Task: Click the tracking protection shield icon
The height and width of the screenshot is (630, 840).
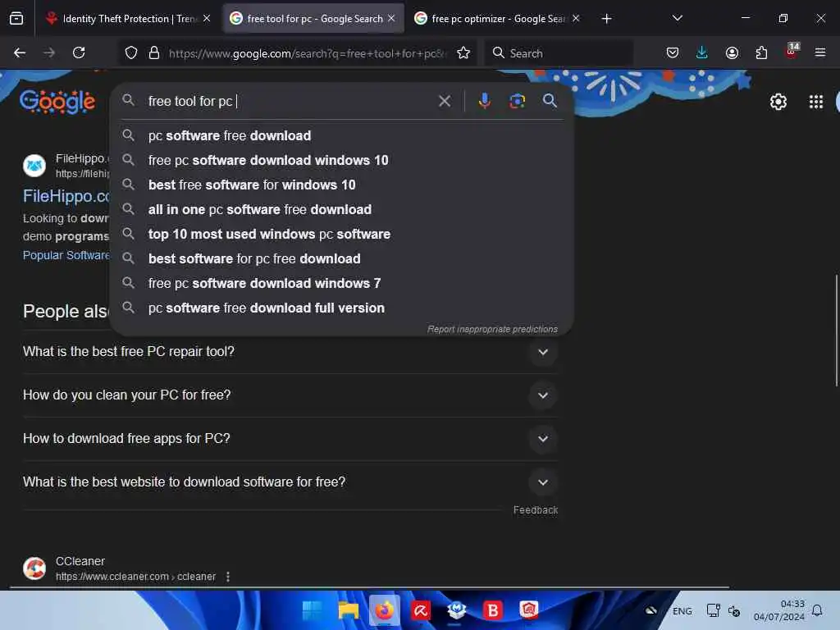Action: click(x=131, y=52)
